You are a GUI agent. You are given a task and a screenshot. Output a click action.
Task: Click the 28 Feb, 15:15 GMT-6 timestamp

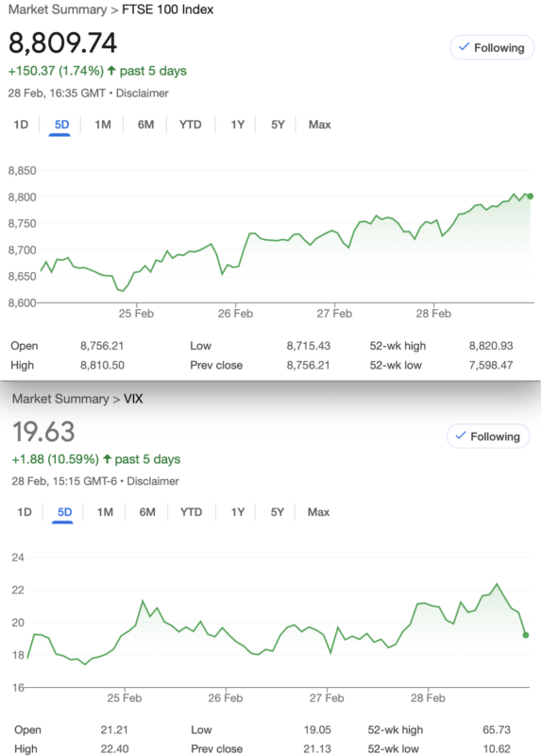pos(64,481)
